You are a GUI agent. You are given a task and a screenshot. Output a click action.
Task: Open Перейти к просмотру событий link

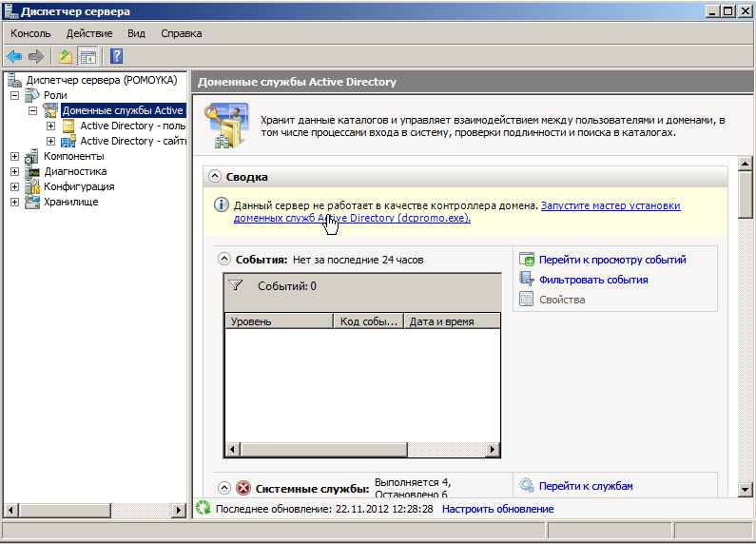pyautogui.click(x=612, y=260)
